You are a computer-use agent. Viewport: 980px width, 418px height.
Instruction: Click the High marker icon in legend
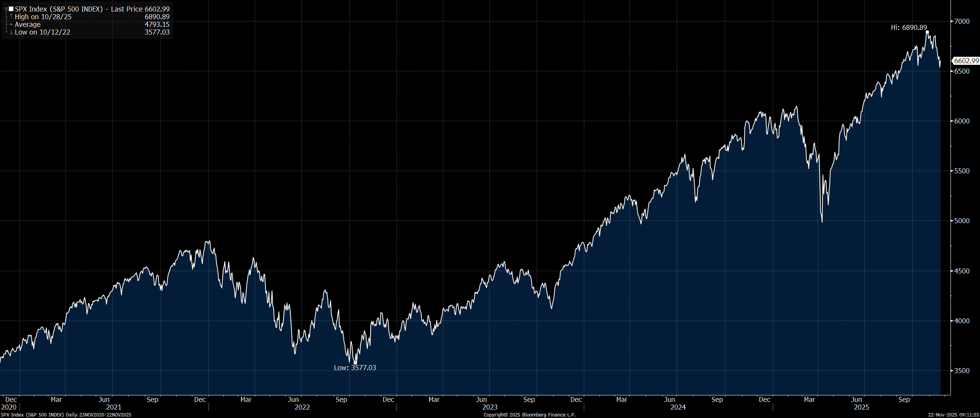point(11,17)
